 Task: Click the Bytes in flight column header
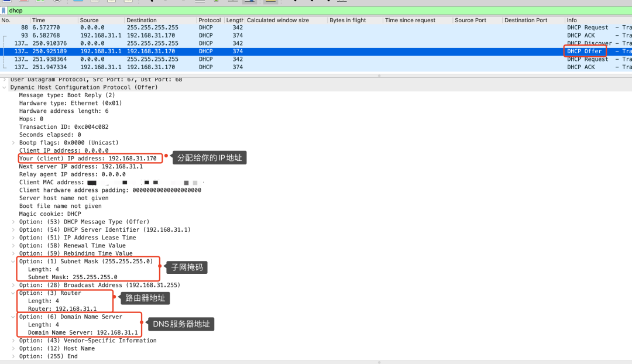click(355, 20)
